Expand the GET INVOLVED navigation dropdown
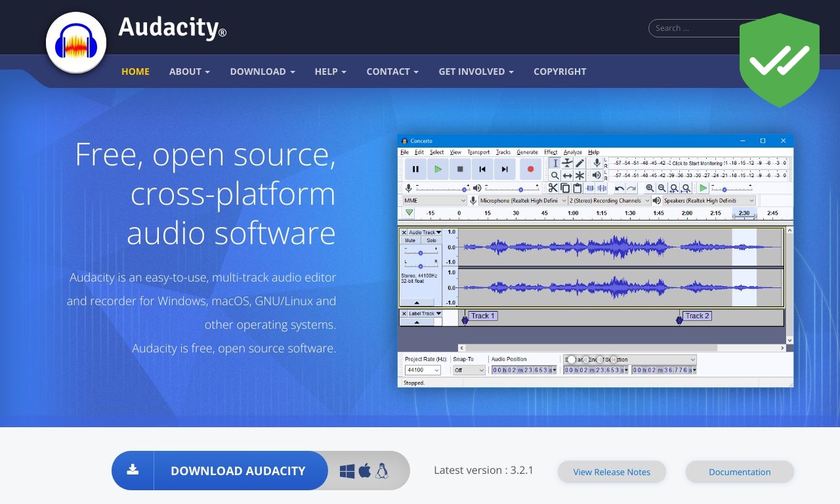Screen dimensions: 840x504 click(476, 72)
